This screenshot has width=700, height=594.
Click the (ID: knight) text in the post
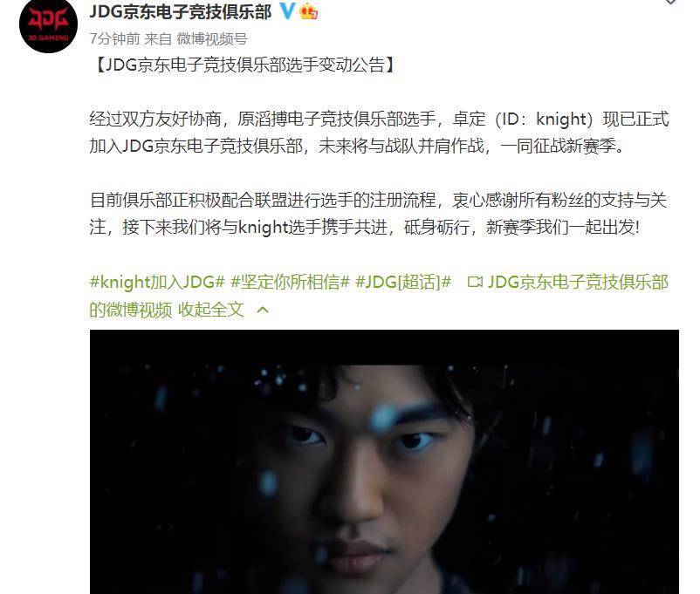544,119
